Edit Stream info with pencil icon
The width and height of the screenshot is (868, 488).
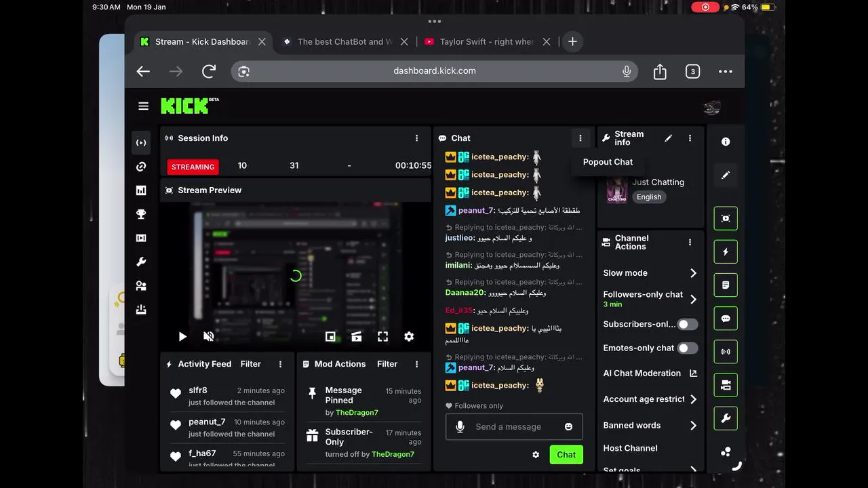pos(668,138)
